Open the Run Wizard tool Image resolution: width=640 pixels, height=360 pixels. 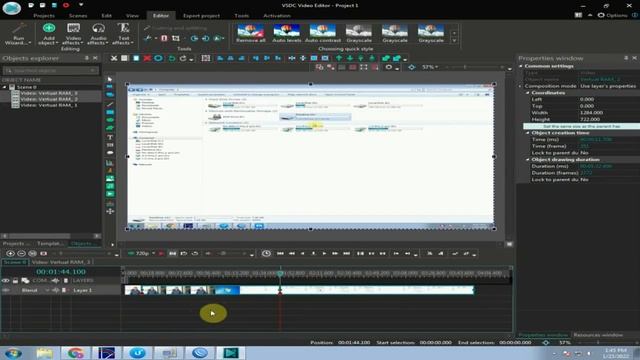[18, 33]
